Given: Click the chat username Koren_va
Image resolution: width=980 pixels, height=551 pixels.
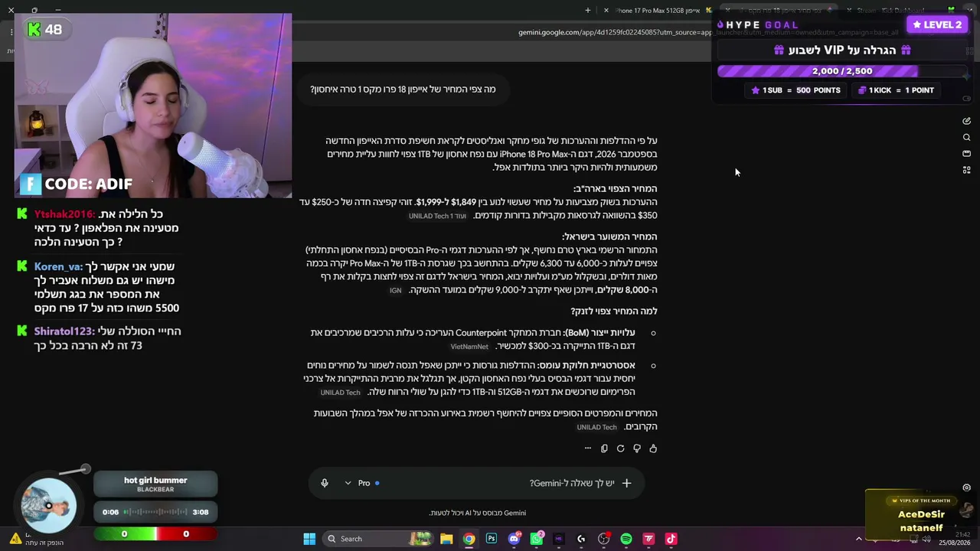Looking at the screenshot, I should [x=58, y=266].
